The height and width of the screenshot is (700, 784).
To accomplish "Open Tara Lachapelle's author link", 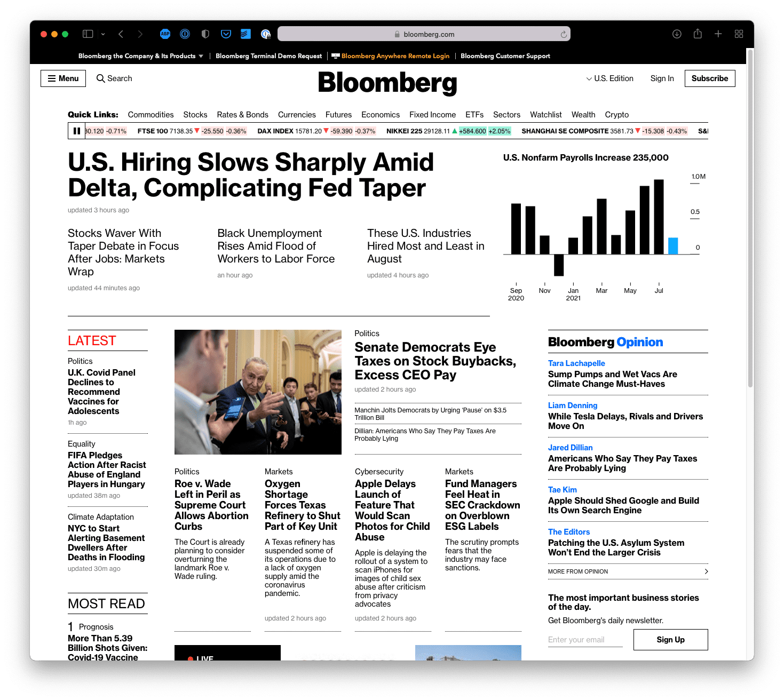I will click(x=576, y=363).
